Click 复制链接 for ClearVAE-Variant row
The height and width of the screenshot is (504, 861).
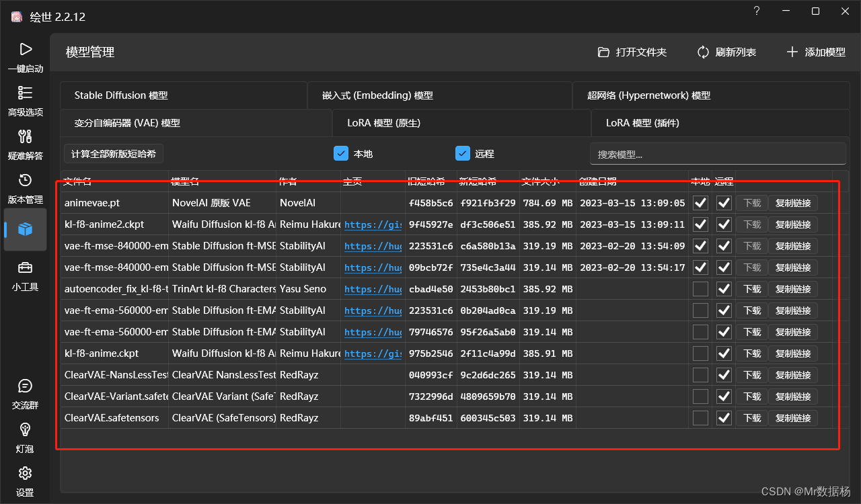[x=793, y=396]
